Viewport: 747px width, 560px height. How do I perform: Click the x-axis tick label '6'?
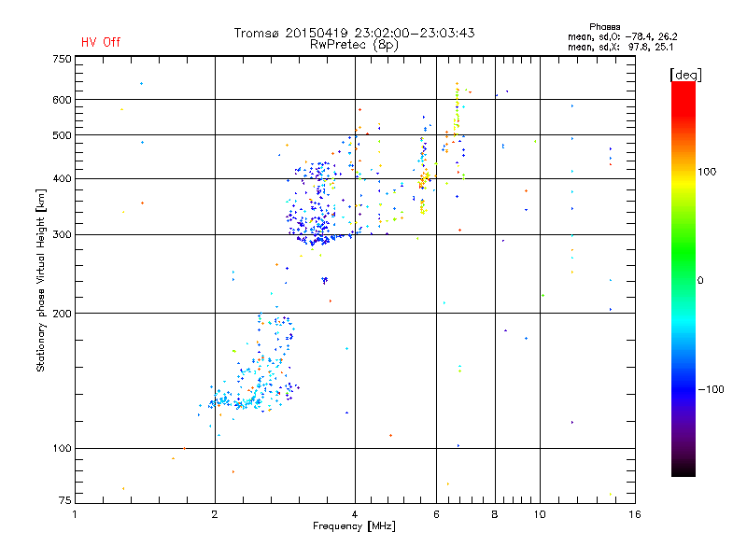(436, 514)
